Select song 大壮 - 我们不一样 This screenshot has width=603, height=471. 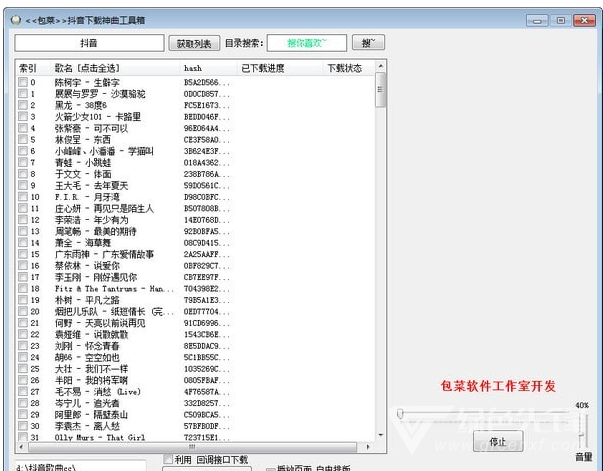point(91,368)
